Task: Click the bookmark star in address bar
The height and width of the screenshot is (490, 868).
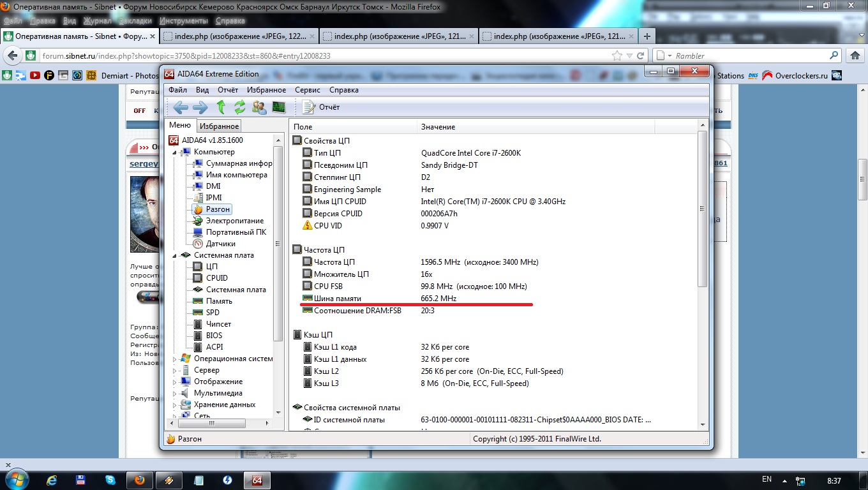Action: [617, 56]
